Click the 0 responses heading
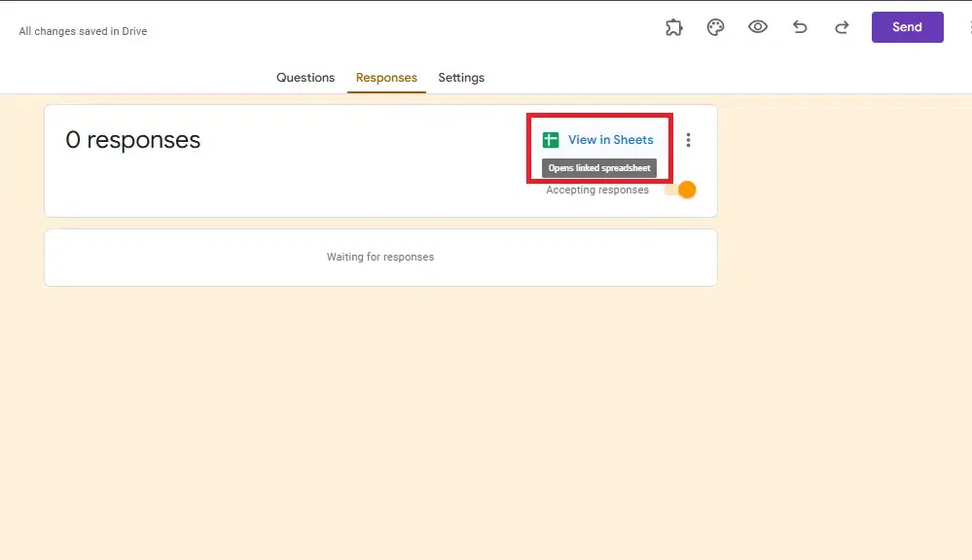The image size is (972, 560). 133,140
